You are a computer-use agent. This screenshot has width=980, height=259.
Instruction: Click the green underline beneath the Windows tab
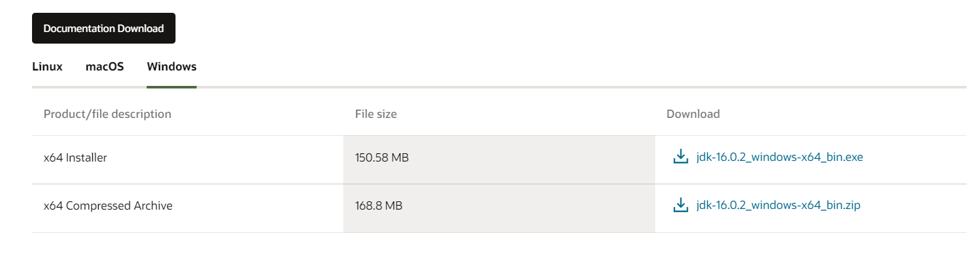(x=171, y=86)
